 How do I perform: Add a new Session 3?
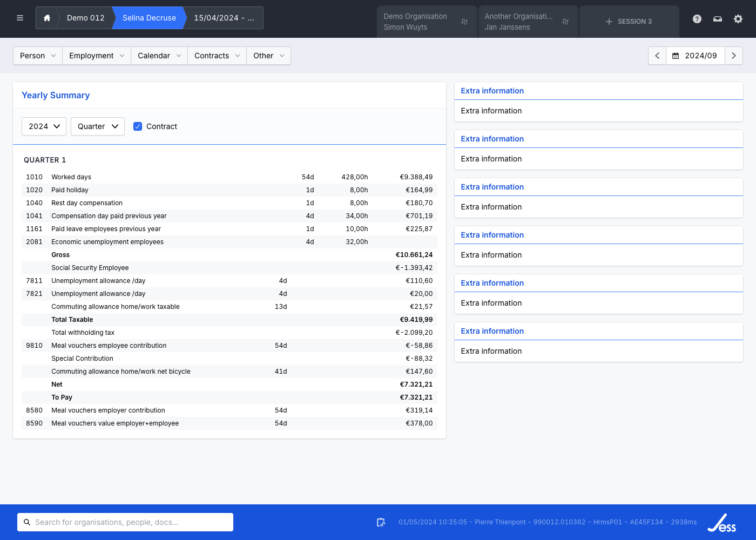click(x=629, y=22)
